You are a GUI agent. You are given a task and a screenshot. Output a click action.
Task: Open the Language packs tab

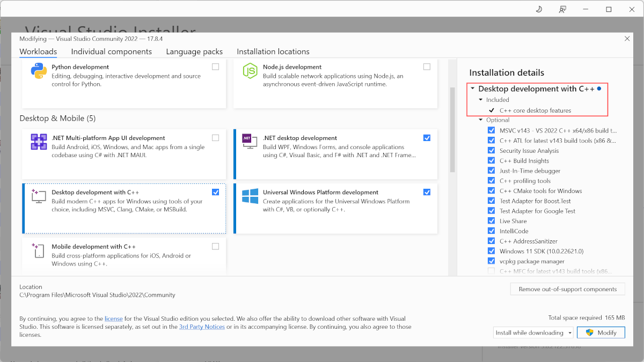coord(194,51)
